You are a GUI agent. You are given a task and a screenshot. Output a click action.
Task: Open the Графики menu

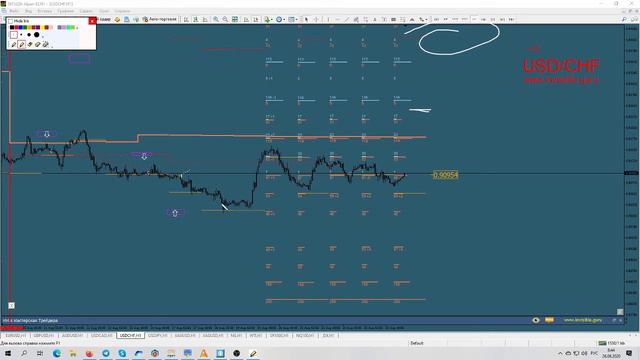[x=65, y=11]
